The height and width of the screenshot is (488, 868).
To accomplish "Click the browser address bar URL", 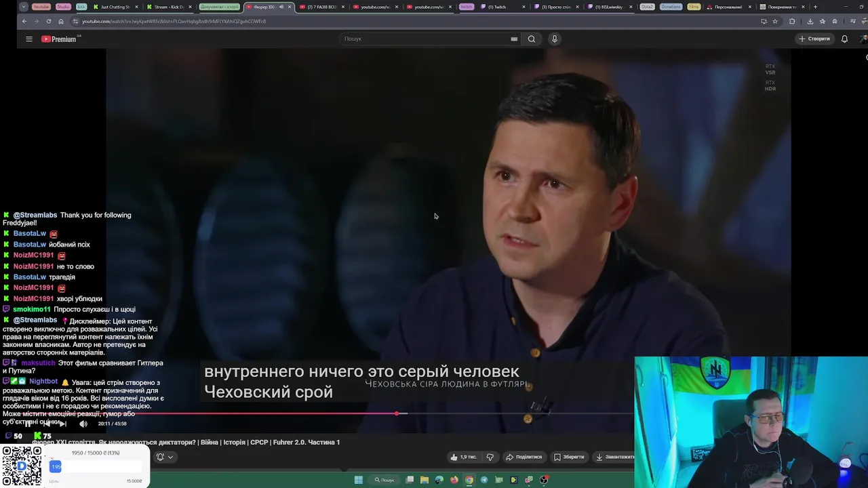I will click(174, 21).
